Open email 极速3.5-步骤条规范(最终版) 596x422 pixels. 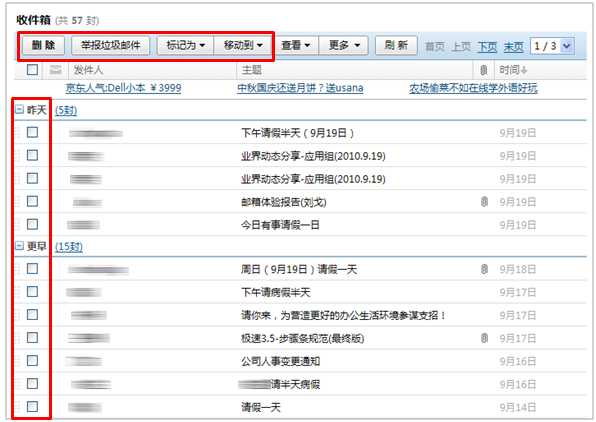click(303, 338)
